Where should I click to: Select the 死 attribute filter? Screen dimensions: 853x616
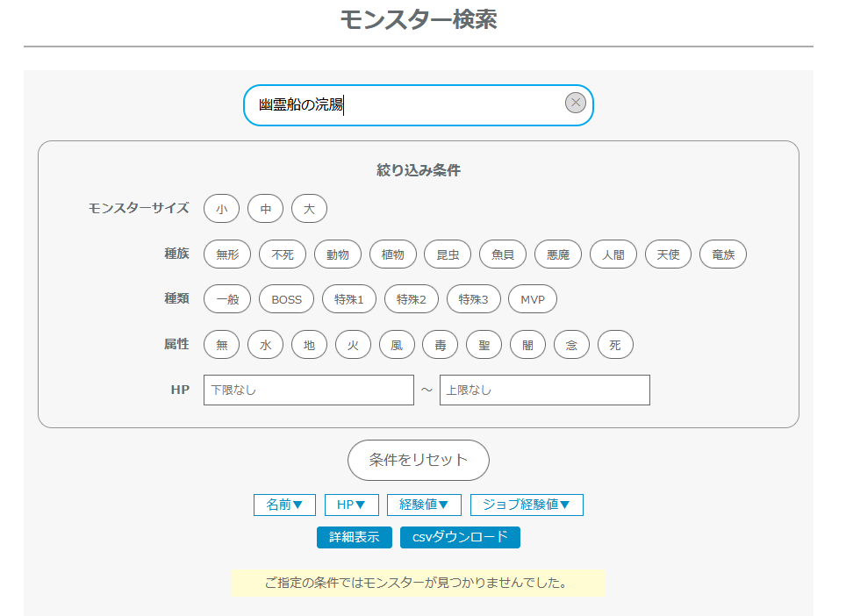pos(615,345)
